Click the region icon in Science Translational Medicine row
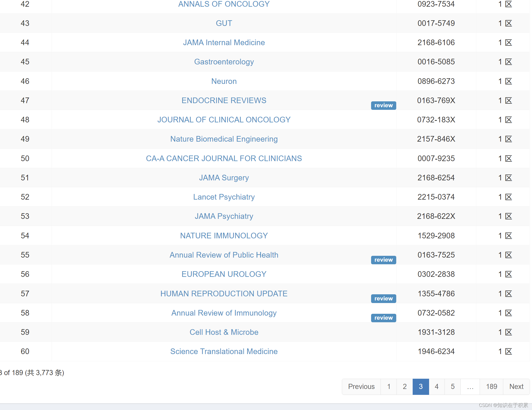Viewport: 532px width, 410px height. click(508, 352)
